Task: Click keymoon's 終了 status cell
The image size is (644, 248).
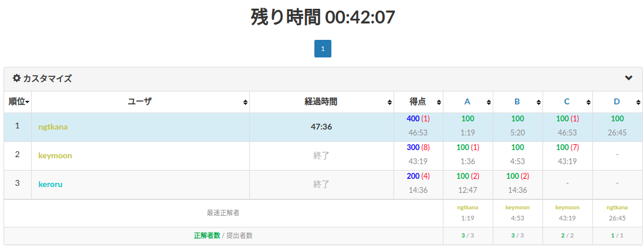Action: coord(321,155)
